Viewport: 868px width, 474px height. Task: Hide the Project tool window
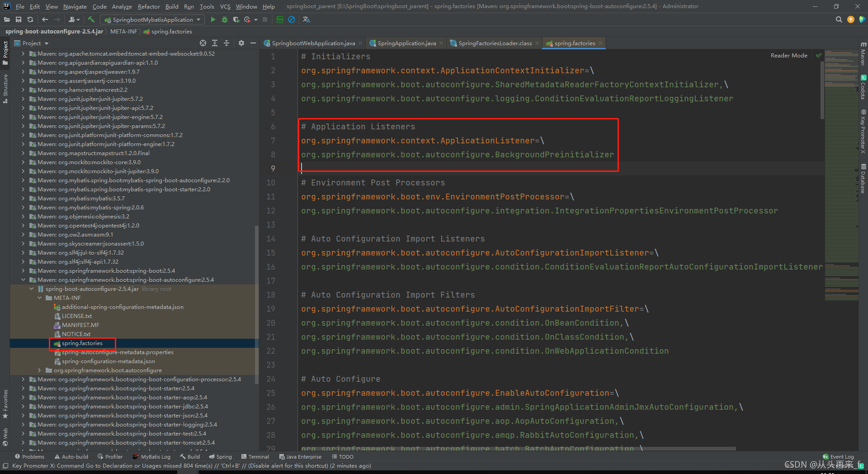253,43
